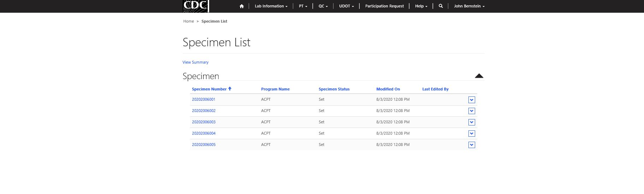
Task: Open the UDOT menu
Action: coord(346,6)
